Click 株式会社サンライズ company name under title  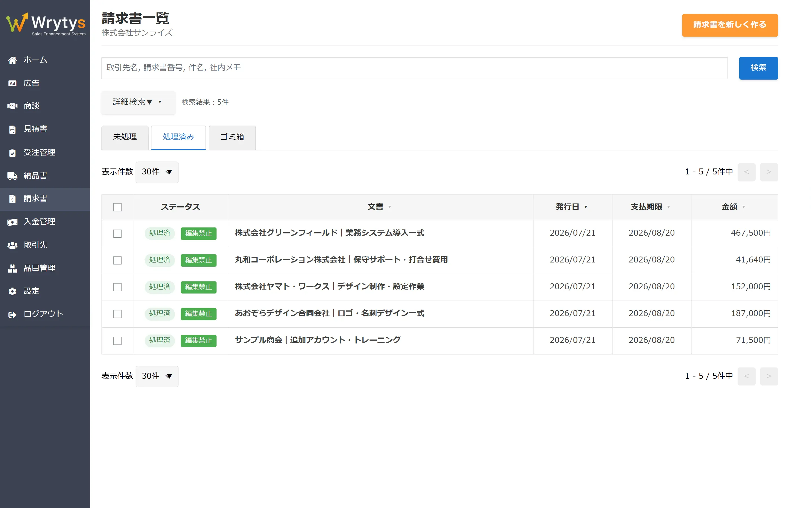tap(137, 32)
